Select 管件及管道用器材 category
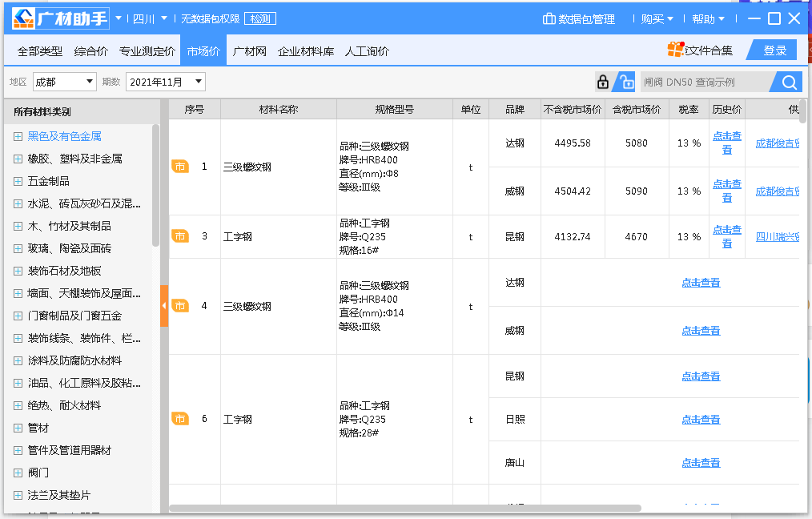The width and height of the screenshot is (812, 519). click(x=70, y=451)
